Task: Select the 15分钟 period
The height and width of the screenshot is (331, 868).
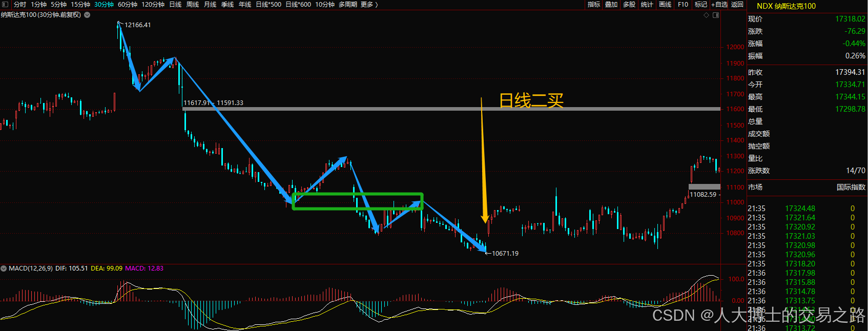Action: coord(80,5)
